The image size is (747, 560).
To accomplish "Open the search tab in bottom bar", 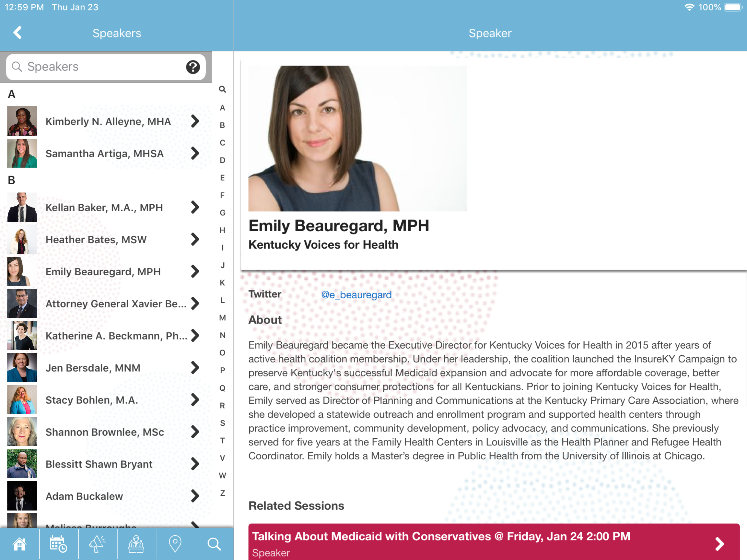I will coord(214,544).
